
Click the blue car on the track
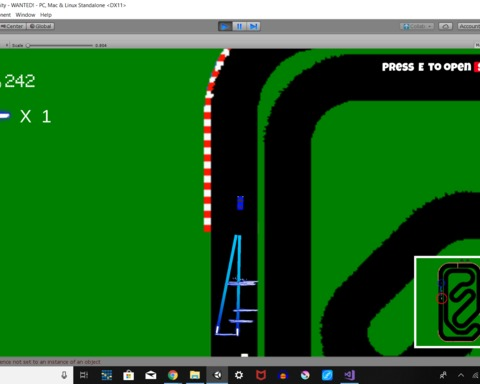240,203
